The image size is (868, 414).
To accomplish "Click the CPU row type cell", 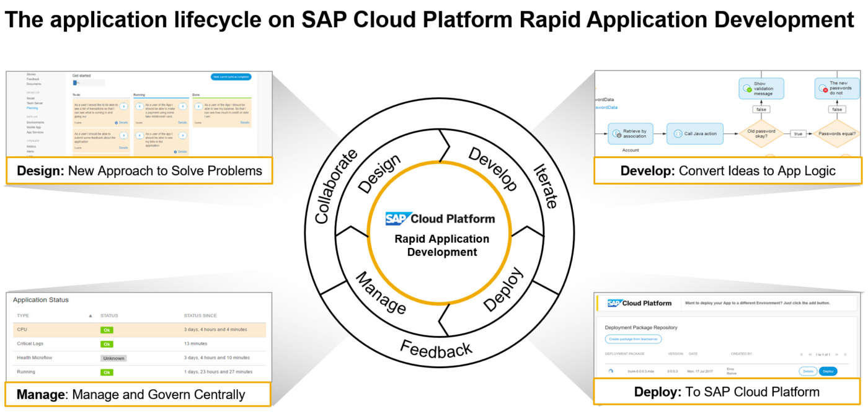I will pyautogui.click(x=22, y=330).
